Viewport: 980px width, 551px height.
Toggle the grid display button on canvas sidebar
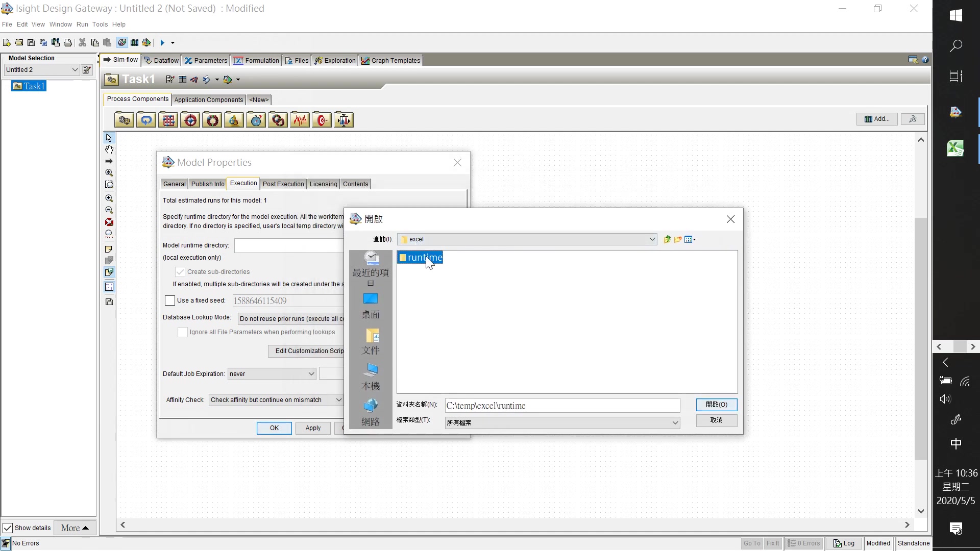pos(109,287)
